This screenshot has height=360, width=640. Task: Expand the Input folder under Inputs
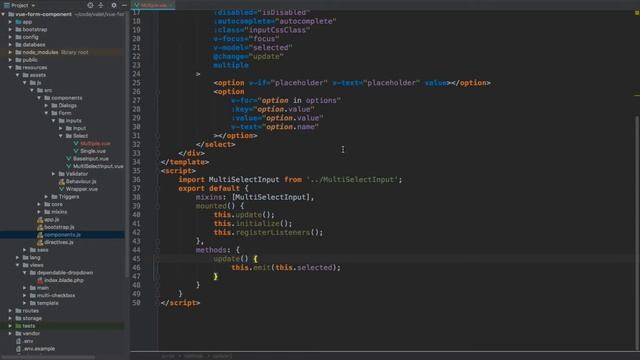point(61,128)
